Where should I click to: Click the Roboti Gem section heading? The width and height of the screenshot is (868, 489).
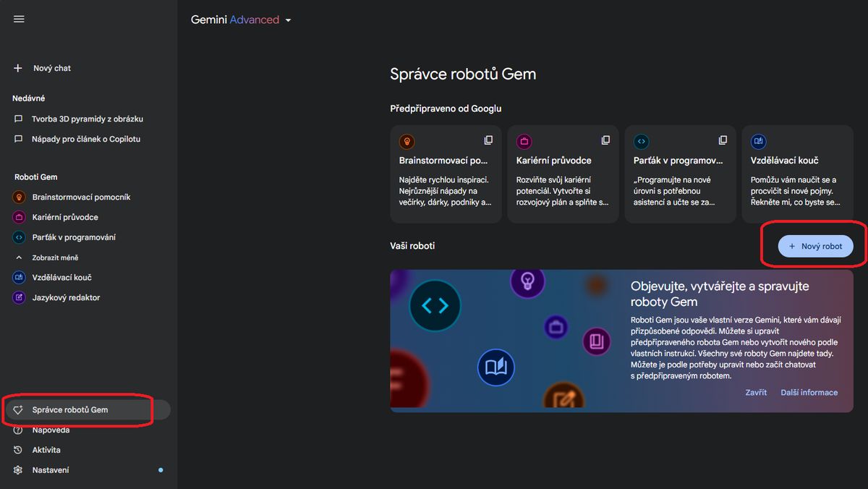pos(36,177)
